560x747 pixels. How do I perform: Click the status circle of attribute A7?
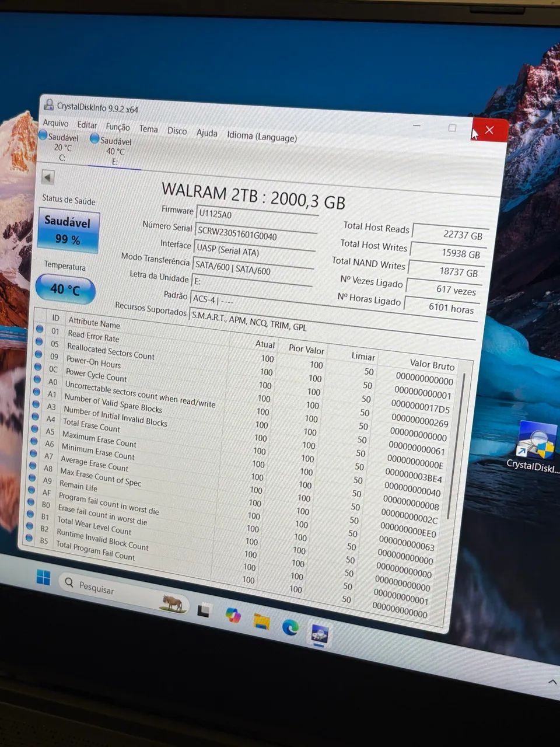point(33,453)
